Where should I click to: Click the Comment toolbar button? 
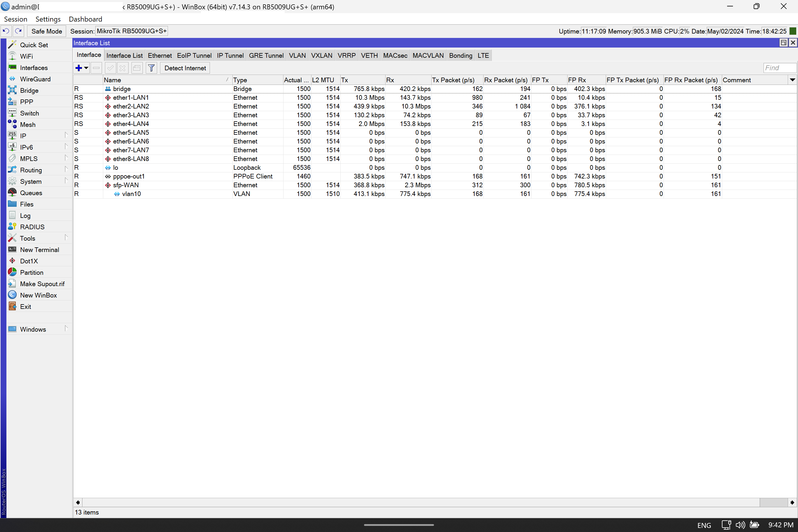click(x=137, y=68)
